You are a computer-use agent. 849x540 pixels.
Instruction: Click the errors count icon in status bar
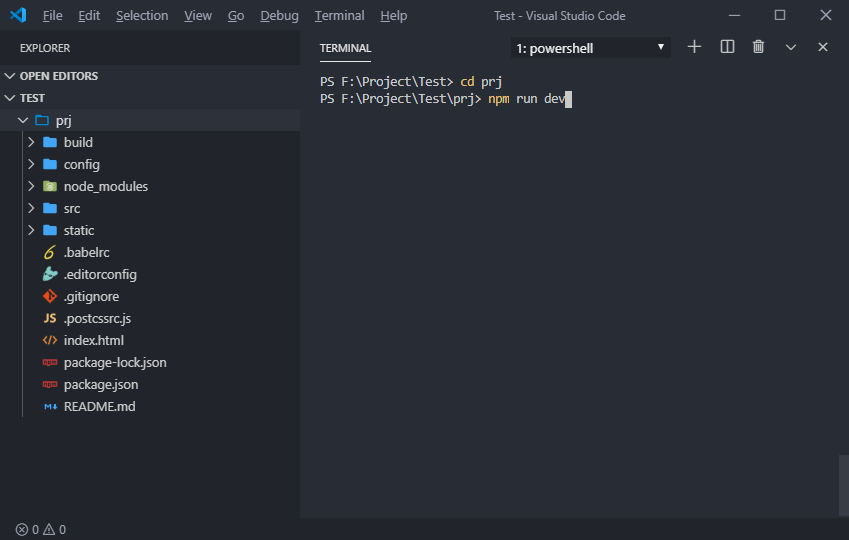point(22,529)
